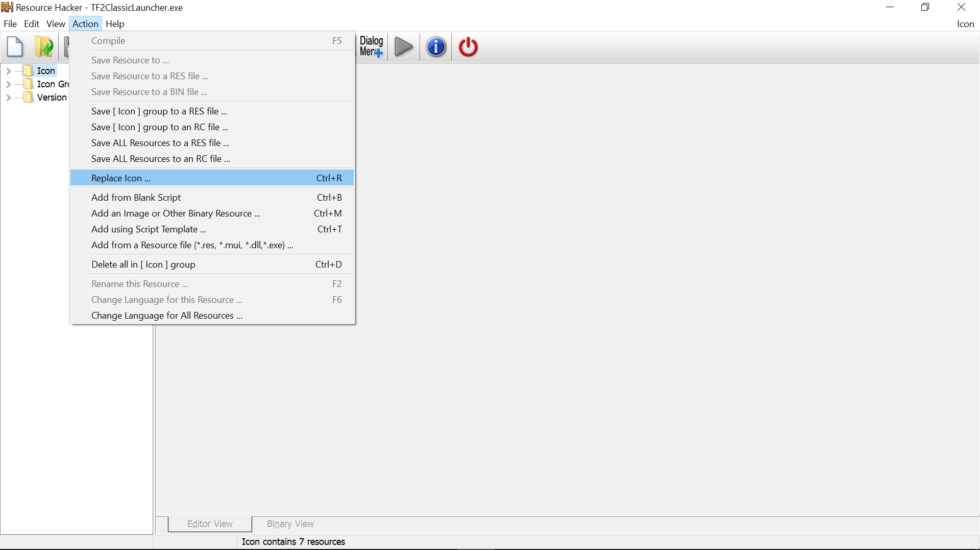This screenshot has height=550, width=980.
Task: Click the 'Icon' label at top right
Action: (965, 24)
